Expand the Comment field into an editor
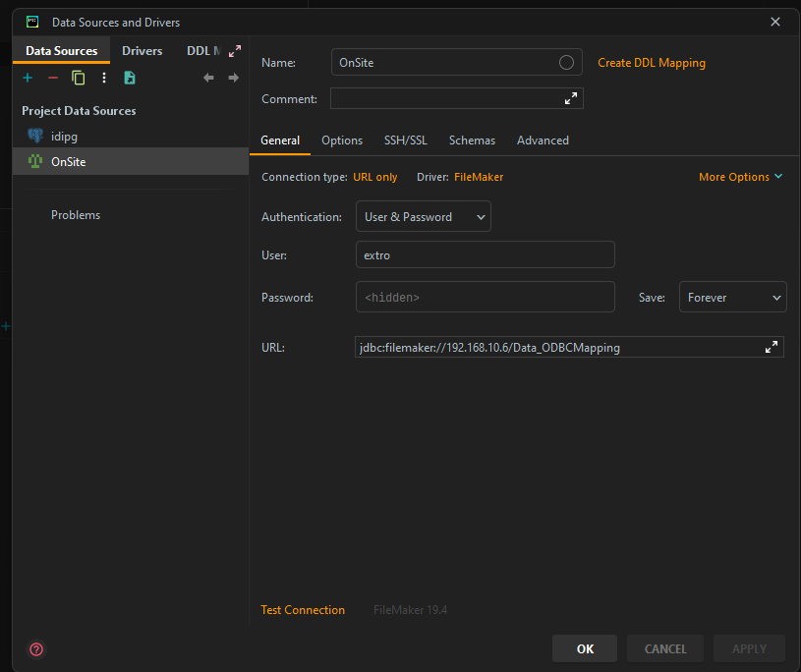801x672 pixels. 570,98
